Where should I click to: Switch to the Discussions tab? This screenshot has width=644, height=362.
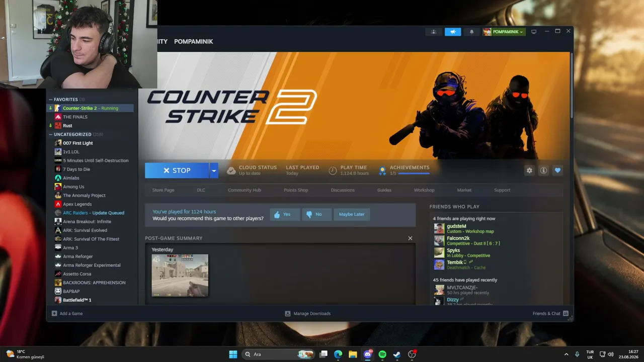(343, 190)
